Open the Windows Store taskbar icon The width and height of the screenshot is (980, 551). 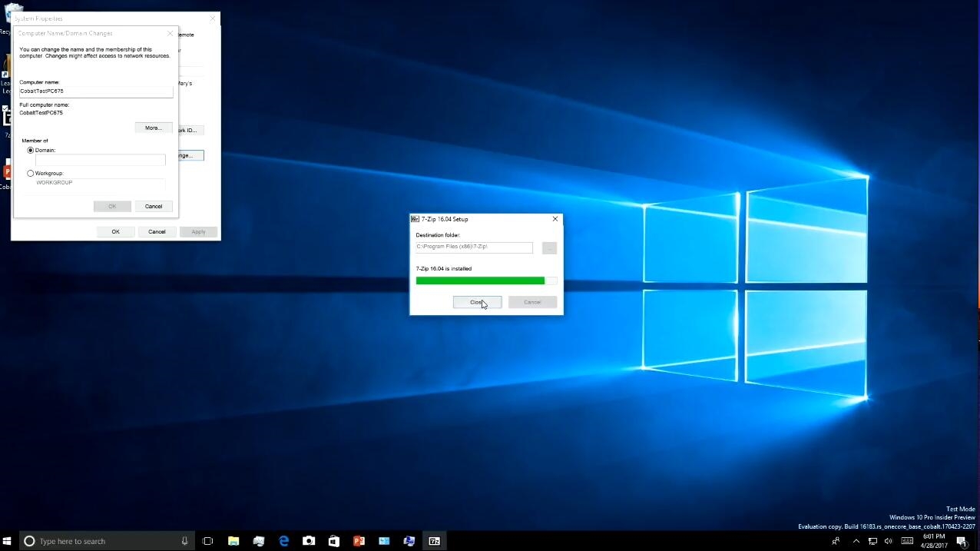[x=333, y=541]
